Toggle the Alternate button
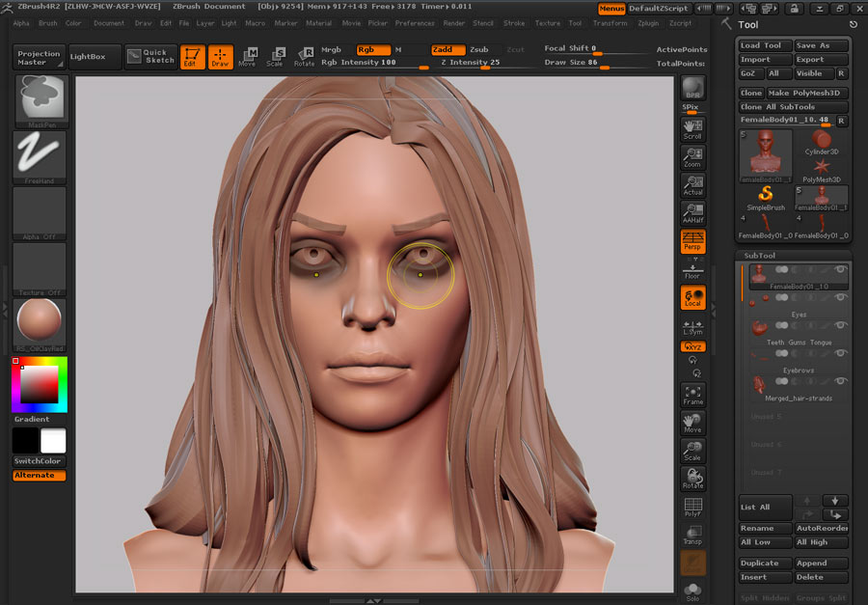The width and height of the screenshot is (868, 605). coord(39,476)
